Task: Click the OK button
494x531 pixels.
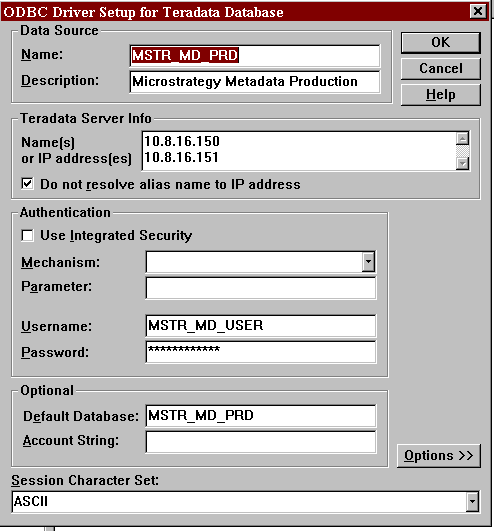Action: pyautogui.click(x=441, y=43)
